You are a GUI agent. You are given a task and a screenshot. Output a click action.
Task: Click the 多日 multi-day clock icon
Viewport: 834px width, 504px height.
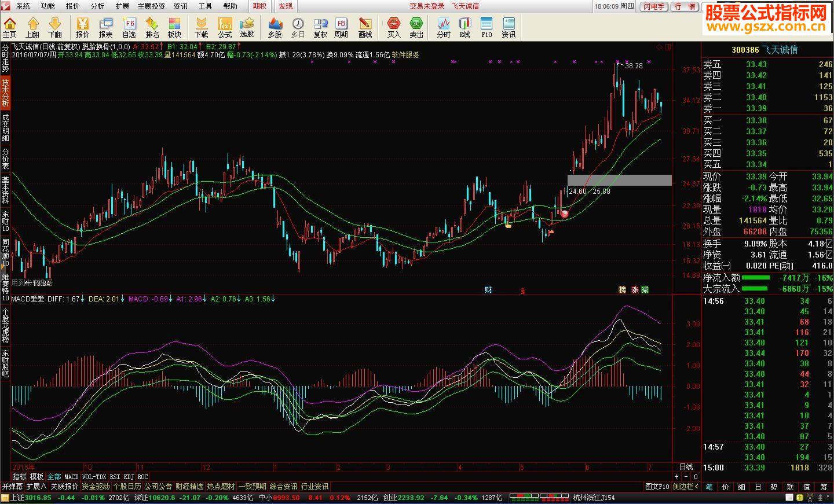pyautogui.click(x=298, y=27)
